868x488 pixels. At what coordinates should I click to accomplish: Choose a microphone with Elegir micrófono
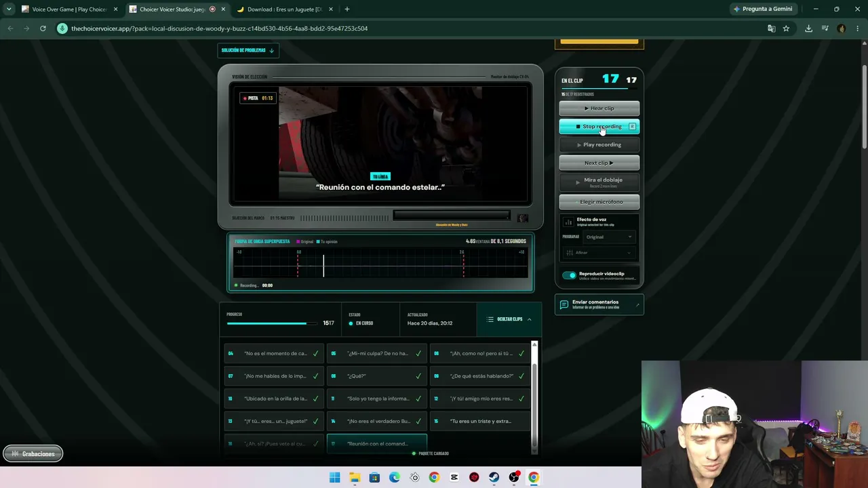click(599, 201)
